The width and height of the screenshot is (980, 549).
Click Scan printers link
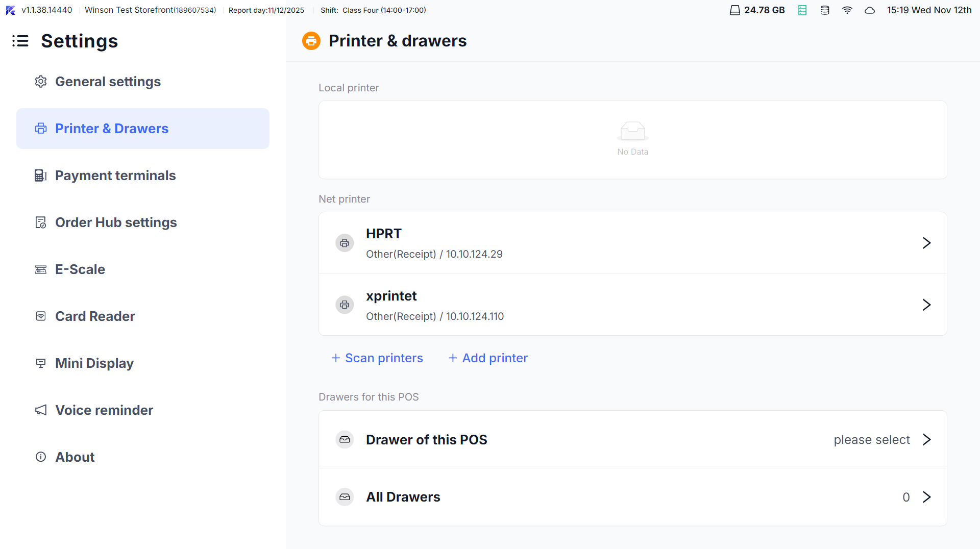pyautogui.click(x=377, y=358)
